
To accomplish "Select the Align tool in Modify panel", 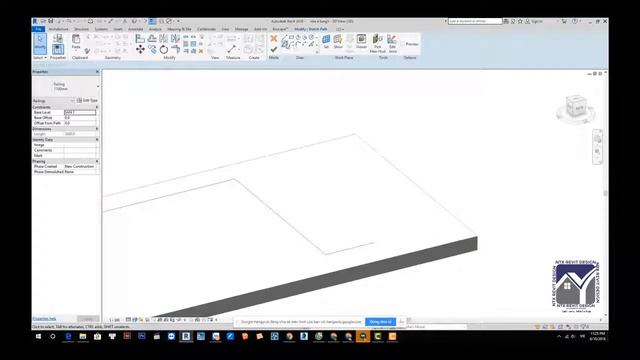I will click(x=140, y=38).
